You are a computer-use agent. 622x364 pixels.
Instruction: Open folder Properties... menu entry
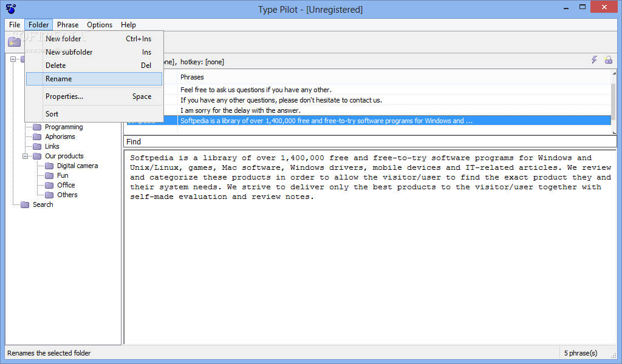(94, 96)
